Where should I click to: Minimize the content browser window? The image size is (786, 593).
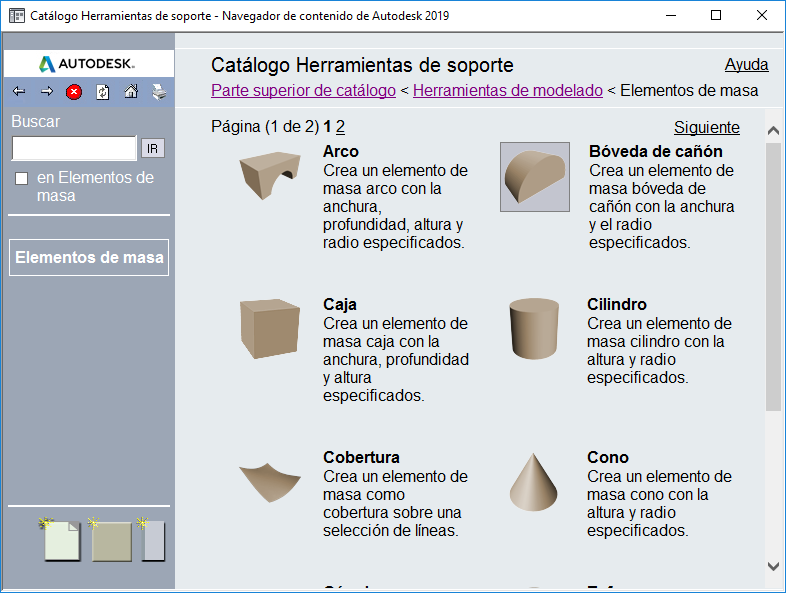[x=671, y=16]
